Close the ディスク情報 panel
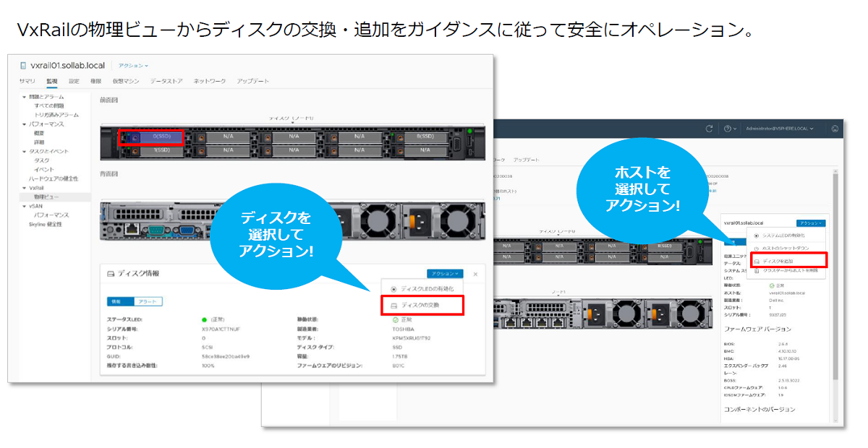Screen dimensions: 868x448 click(x=475, y=274)
